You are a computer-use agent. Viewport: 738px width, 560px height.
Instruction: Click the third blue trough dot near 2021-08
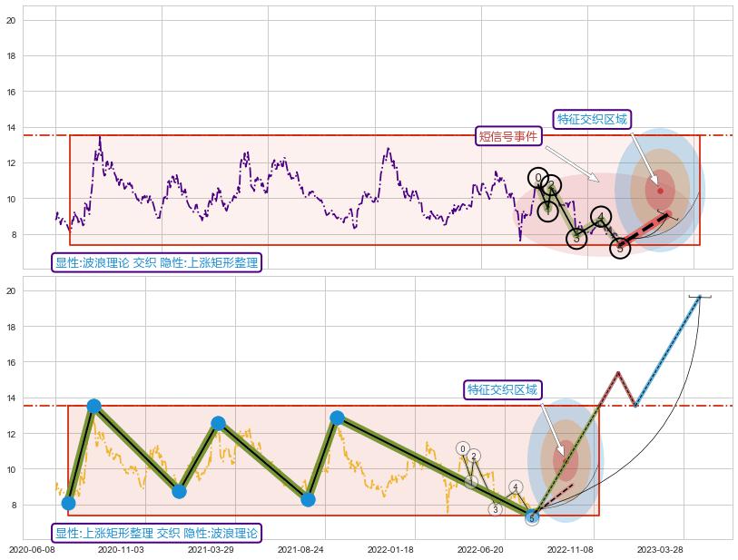tap(308, 499)
